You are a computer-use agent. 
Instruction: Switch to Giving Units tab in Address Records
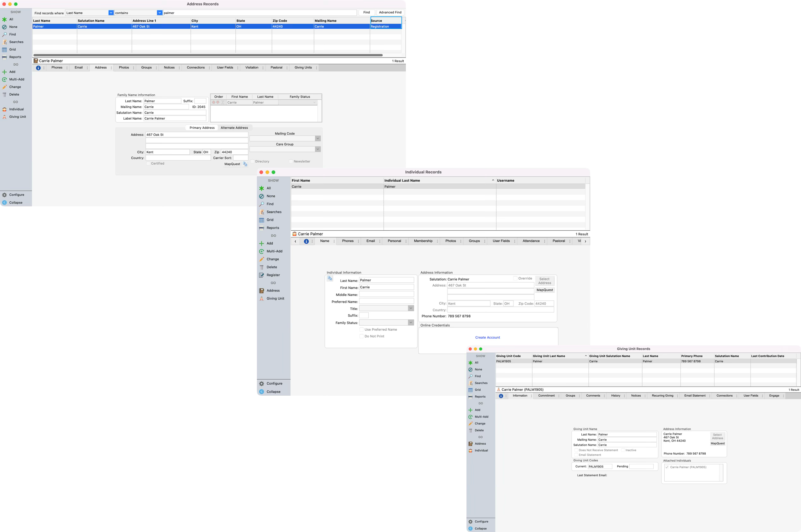click(x=303, y=68)
